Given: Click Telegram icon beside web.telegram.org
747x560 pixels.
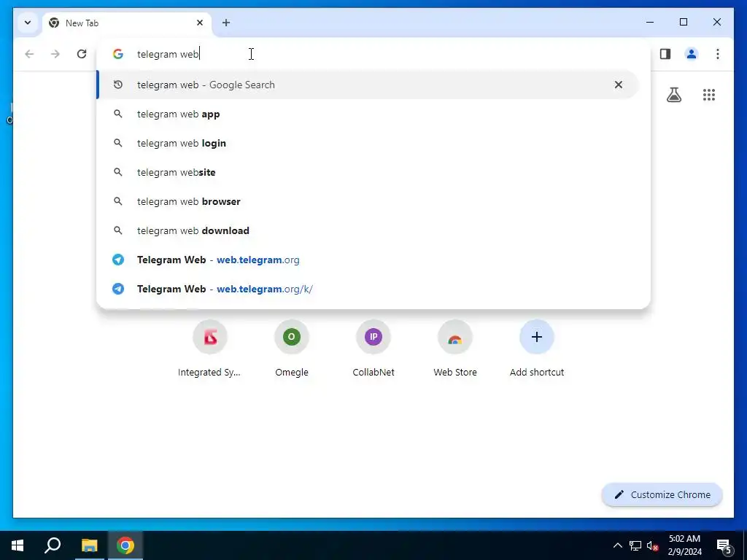Looking at the screenshot, I should click(117, 260).
